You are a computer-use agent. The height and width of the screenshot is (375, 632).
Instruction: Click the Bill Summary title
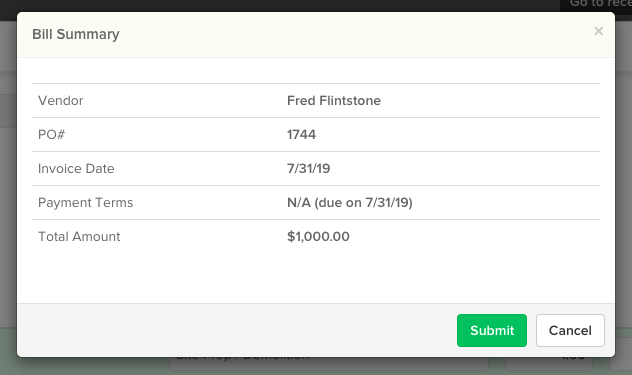point(76,34)
